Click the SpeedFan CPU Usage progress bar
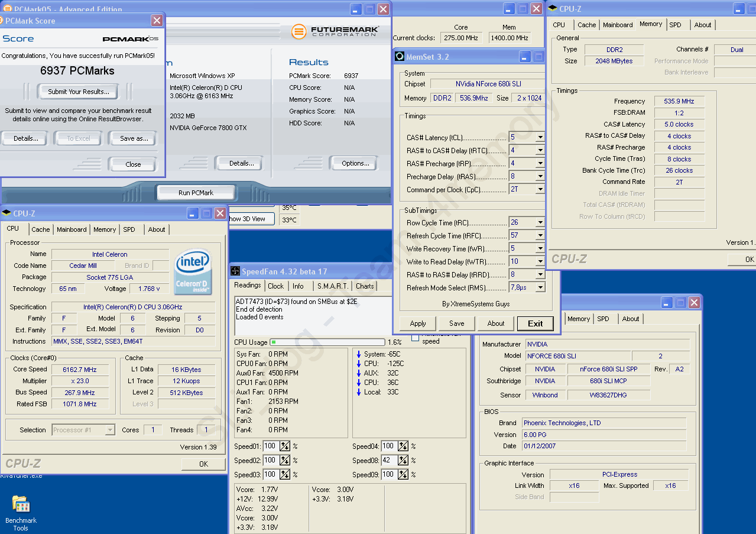This screenshot has height=534, width=756. click(x=327, y=342)
